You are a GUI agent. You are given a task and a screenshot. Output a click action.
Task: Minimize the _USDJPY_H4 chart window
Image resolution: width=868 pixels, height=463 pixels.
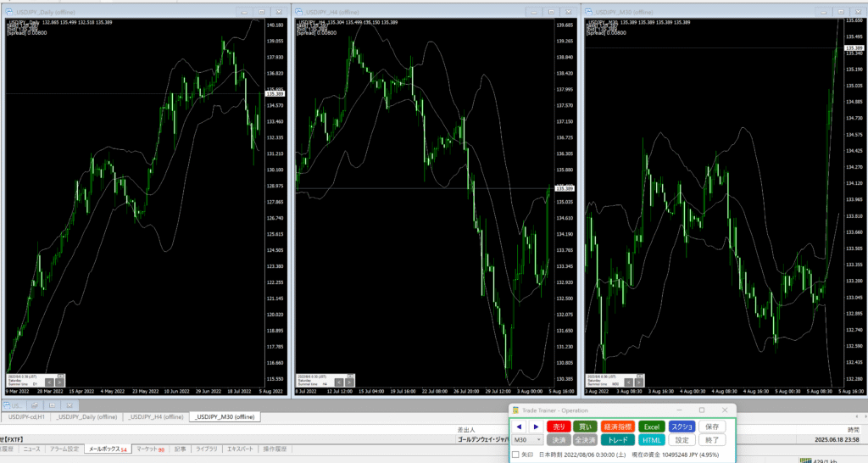(533, 12)
